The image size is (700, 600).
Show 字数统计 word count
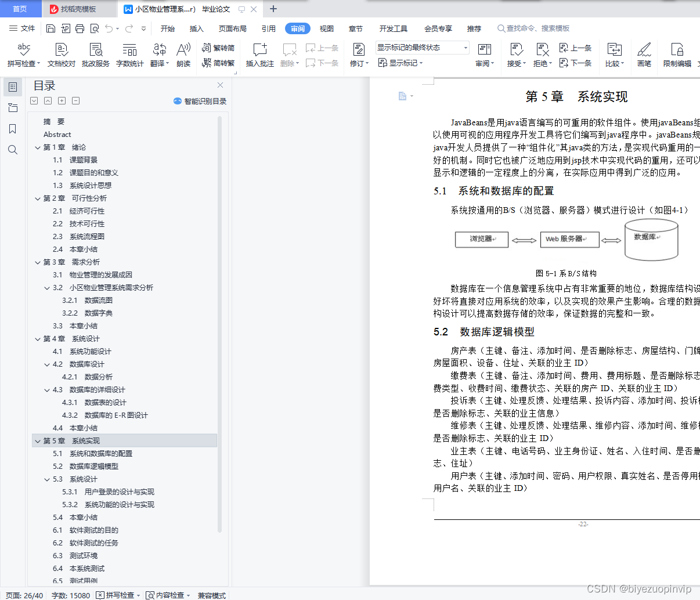(x=130, y=55)
